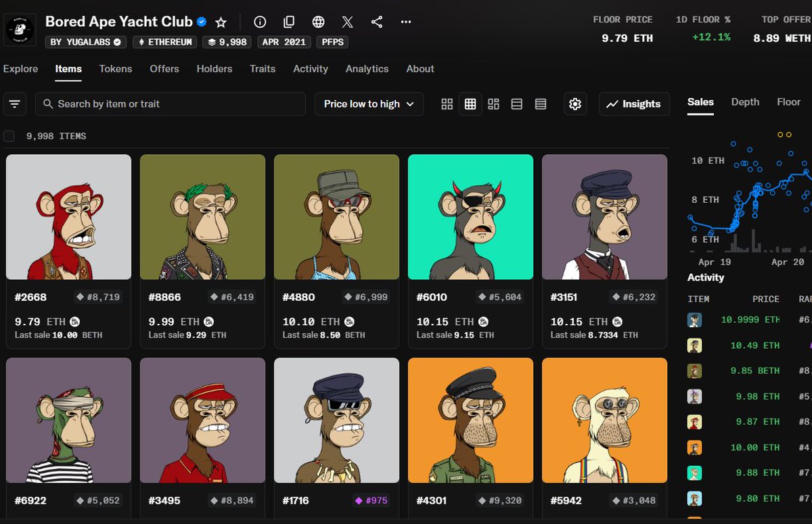The image size is (812, 524).
Task: Open the Price low to high dropdown
Action: [369, 104]
